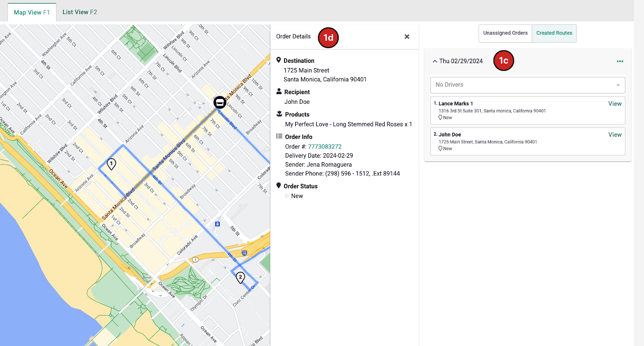Click the Destination pin icon
Screen dimensions: 644x346
[279, 60]
